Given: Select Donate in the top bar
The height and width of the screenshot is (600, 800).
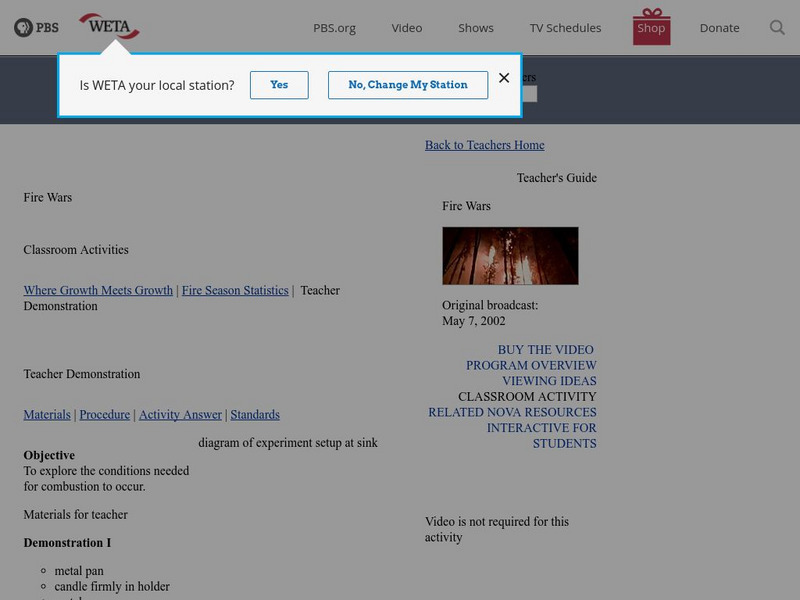Looking at the screenshot, I should coord(719,28).
